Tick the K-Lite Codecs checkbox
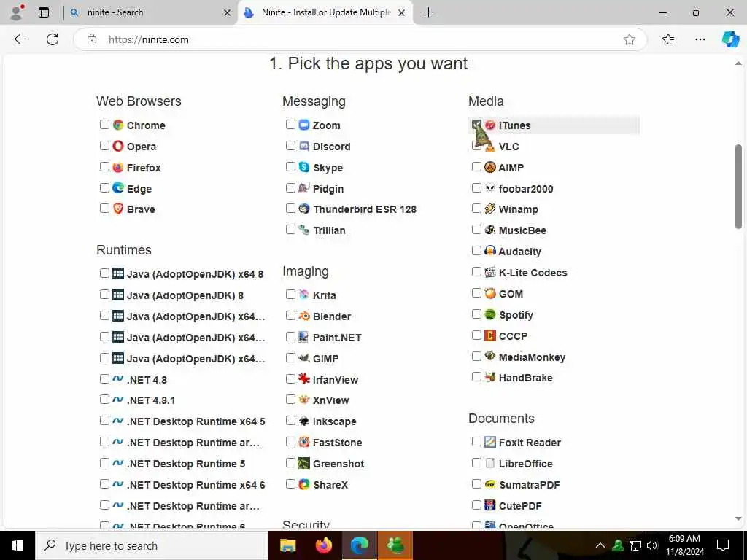Screen dimensions: 747x560 (476, 272)
